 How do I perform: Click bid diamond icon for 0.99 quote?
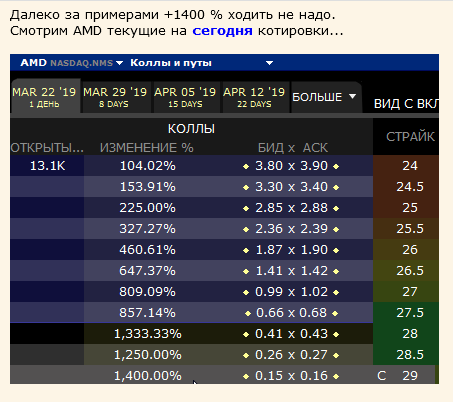[246, 292]
